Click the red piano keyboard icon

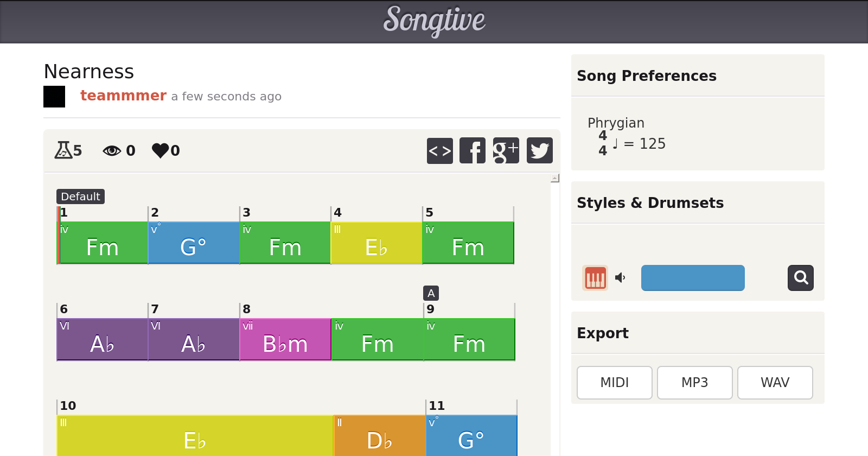[595, 278]
